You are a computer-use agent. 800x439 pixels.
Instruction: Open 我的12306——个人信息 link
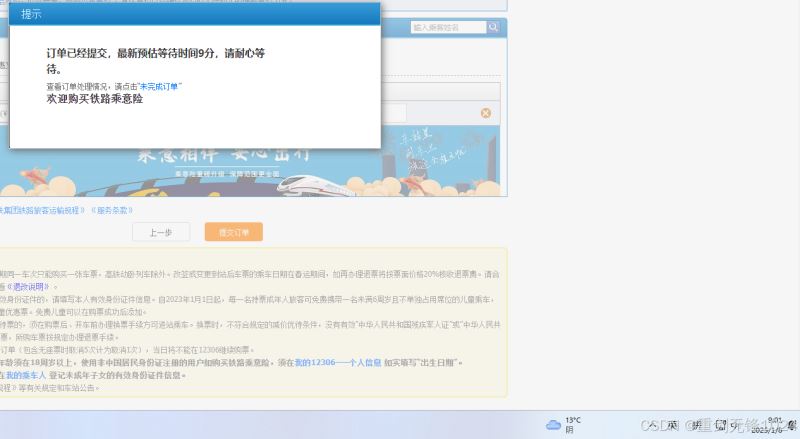[x=338, y=362]
